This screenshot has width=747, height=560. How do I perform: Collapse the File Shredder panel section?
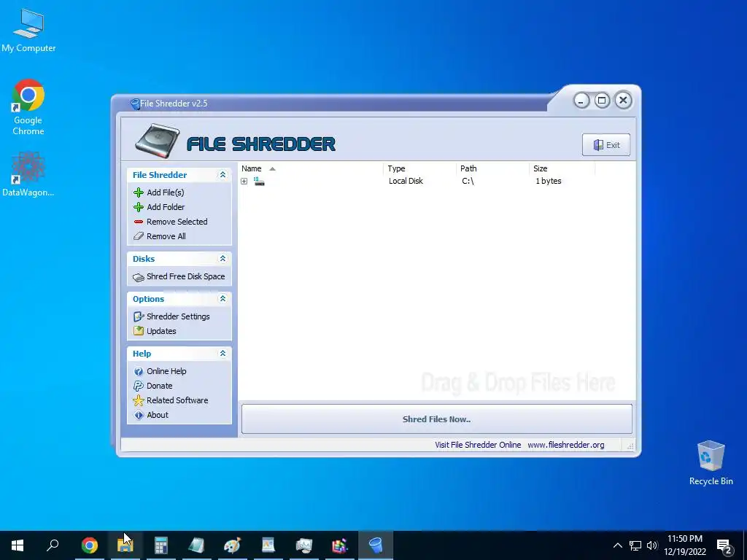(222, 175)
